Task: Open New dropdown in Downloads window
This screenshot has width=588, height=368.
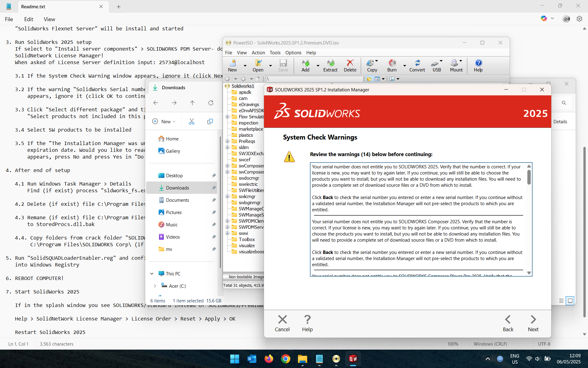Action: (164, 121)
